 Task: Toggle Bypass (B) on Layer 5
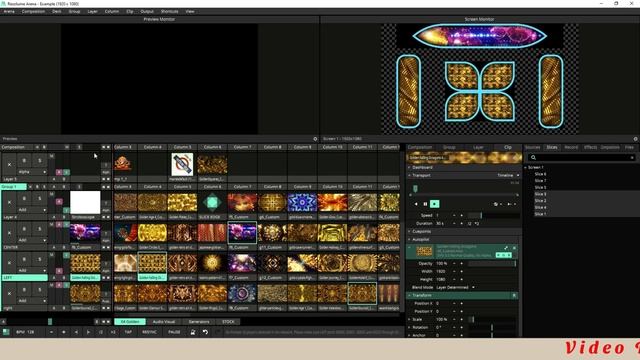24,161
